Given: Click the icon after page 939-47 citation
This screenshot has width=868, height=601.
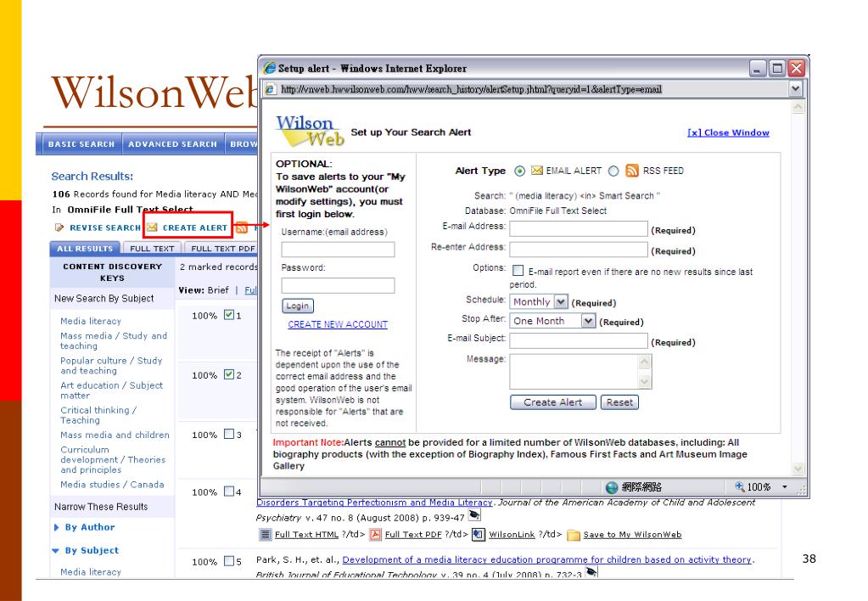Looking at the screenshot, I should pos(474,515).
